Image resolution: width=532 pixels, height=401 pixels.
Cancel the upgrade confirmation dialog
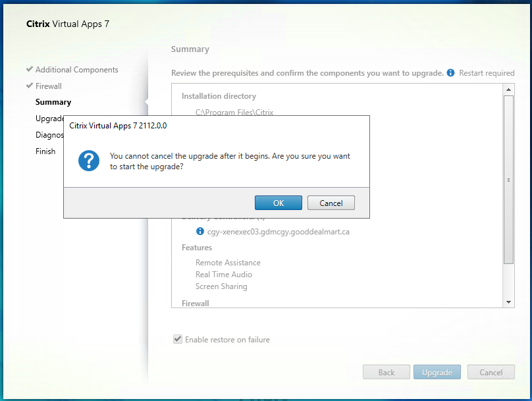[x=331, y=203]
